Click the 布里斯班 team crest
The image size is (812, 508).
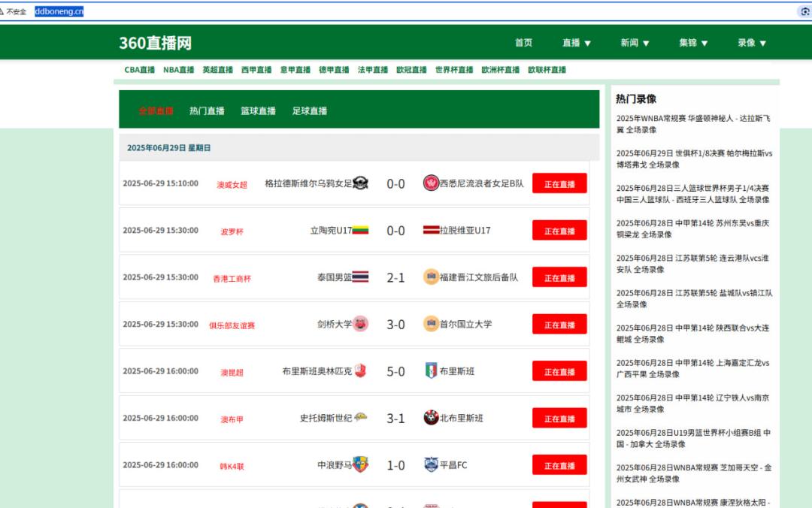(431, 370)
